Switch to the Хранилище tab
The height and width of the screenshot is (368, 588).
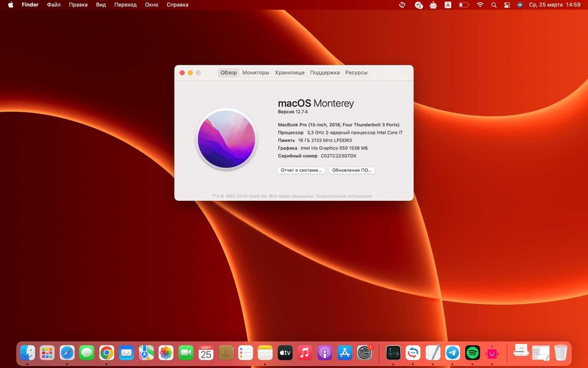click(x=289, y=72)
